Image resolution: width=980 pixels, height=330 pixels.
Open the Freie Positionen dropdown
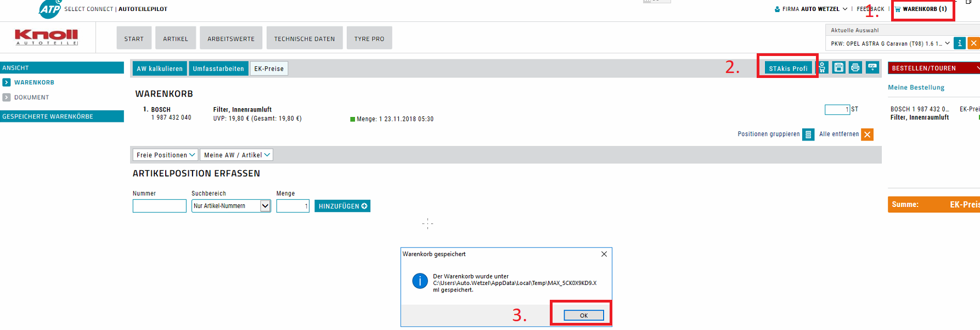point(165,155)
